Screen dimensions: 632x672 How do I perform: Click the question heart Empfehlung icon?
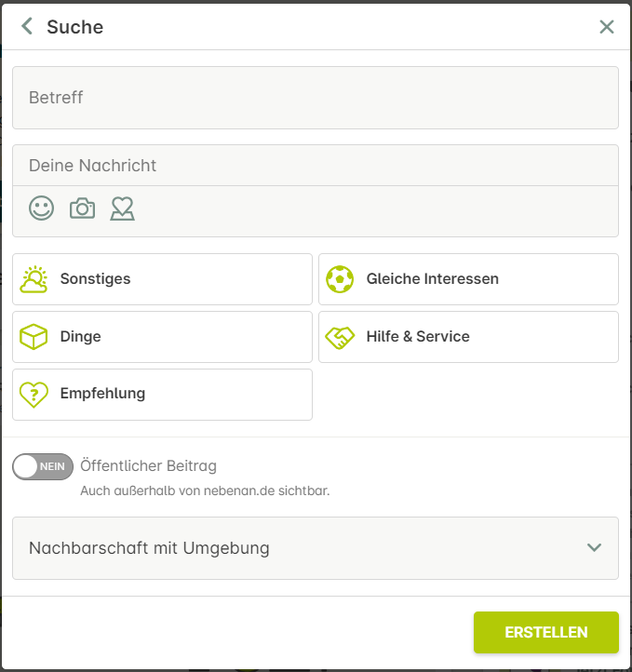(34, 395)
